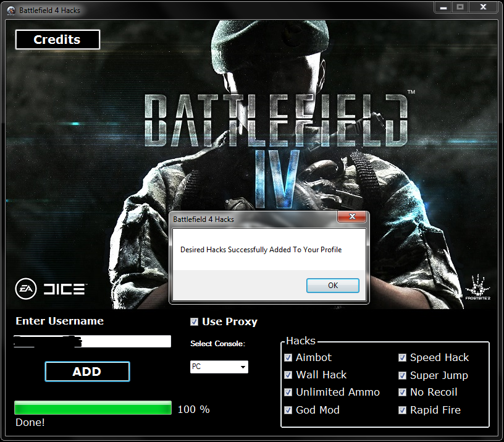Toggle the Wall Hack checkbox
The height and width of the screenshot is (442, 504).
(288, 375)
